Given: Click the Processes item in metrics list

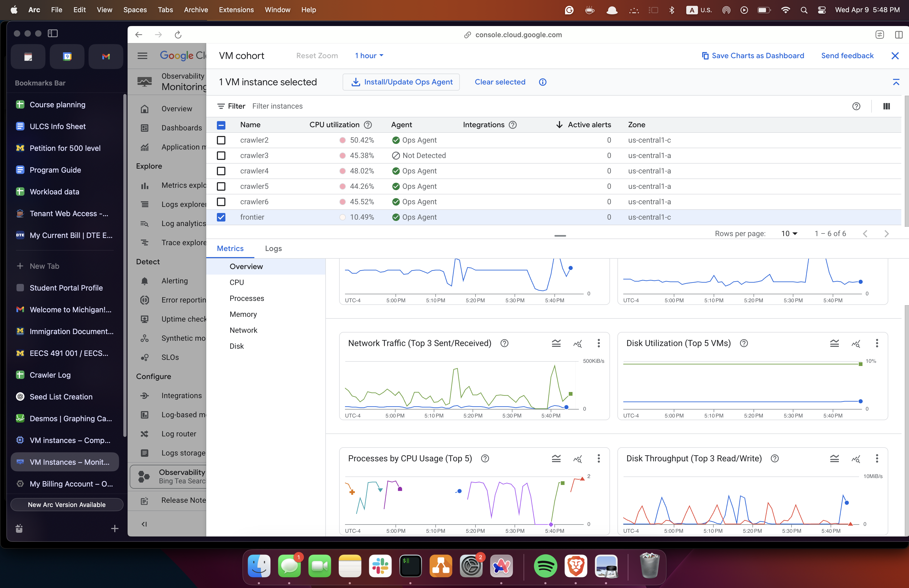Looking at the screenshot, I should point(247,299).
